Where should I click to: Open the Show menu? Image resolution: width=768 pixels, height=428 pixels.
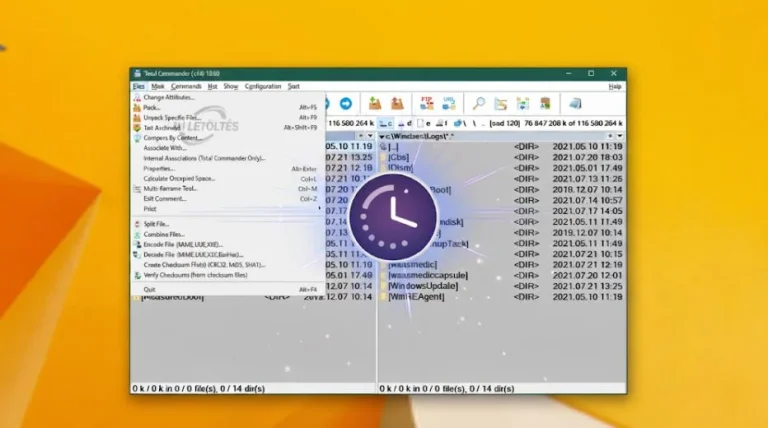[x=231, y=86]
